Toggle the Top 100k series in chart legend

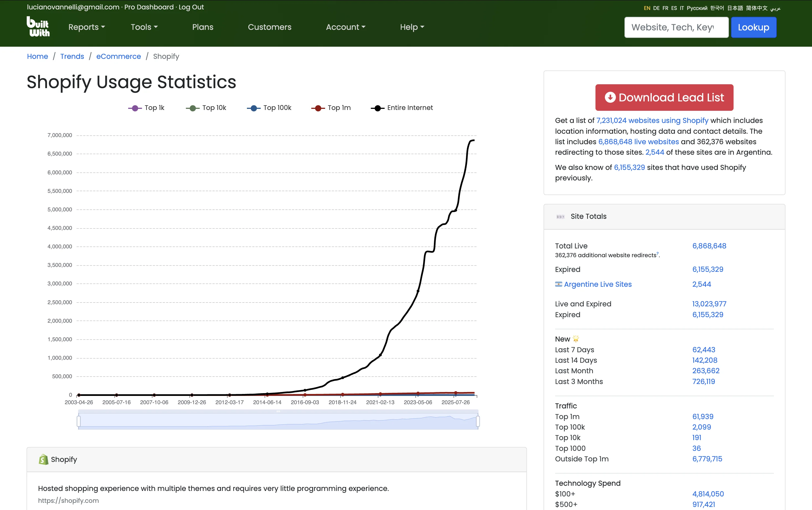point(269,108)
